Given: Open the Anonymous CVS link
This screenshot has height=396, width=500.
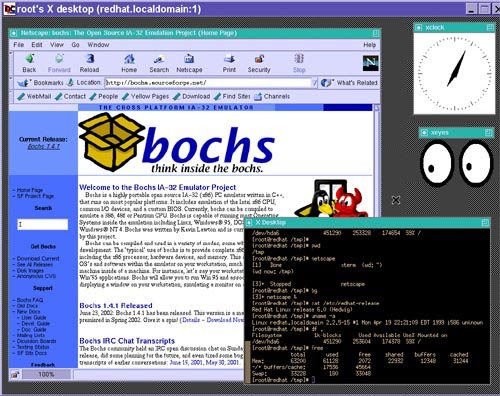Looking at the screenshot, I should (36, 276).
